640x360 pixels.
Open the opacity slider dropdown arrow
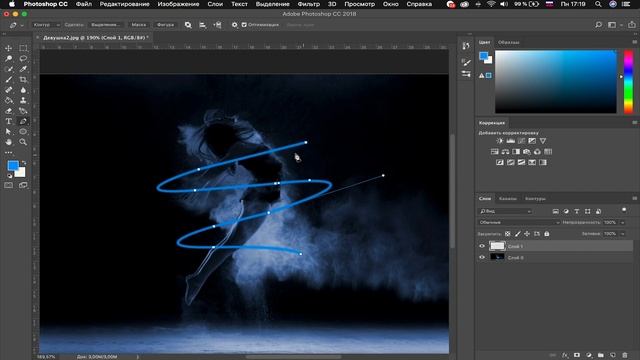tap(623, 222)
